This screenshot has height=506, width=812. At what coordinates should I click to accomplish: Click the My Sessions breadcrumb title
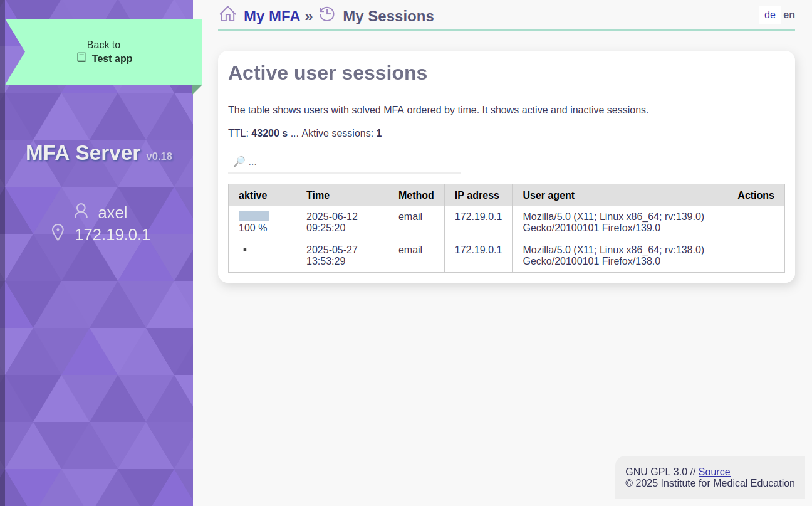tap(388, 16)
